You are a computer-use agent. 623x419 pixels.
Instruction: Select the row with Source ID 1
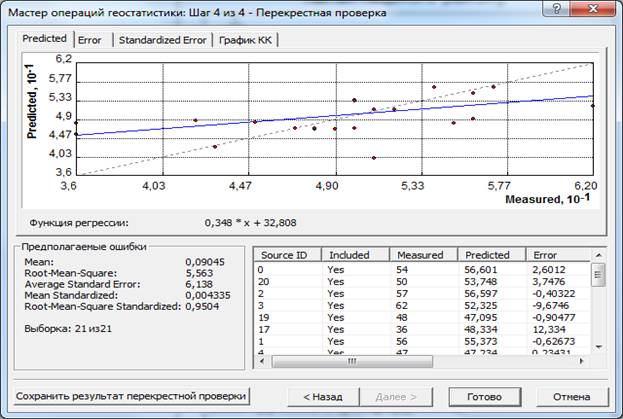(x=422, y=341)
